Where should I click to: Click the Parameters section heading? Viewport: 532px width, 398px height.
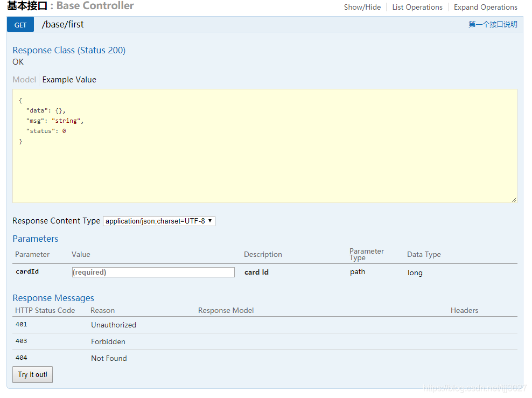click(x=36, y=239)
